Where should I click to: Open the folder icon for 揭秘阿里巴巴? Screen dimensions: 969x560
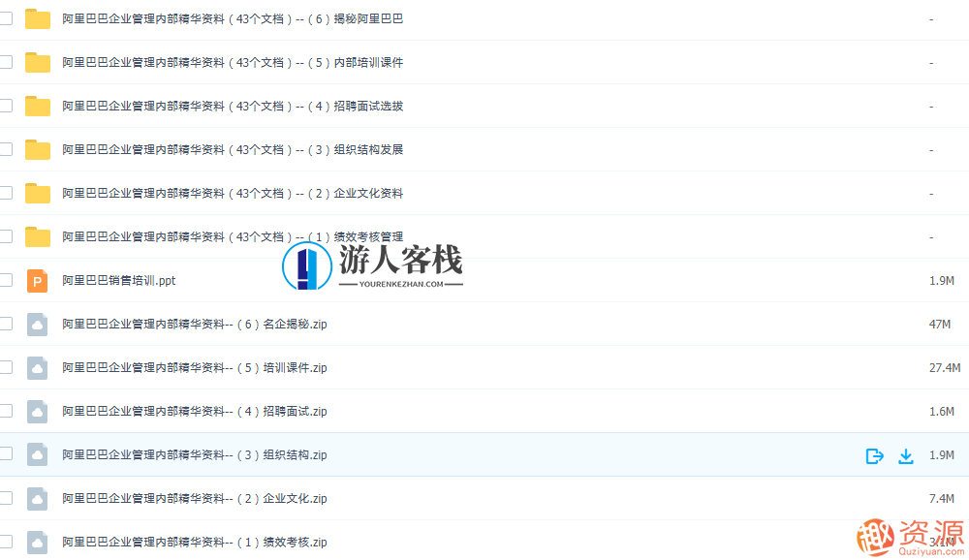[x=37, y=17]
